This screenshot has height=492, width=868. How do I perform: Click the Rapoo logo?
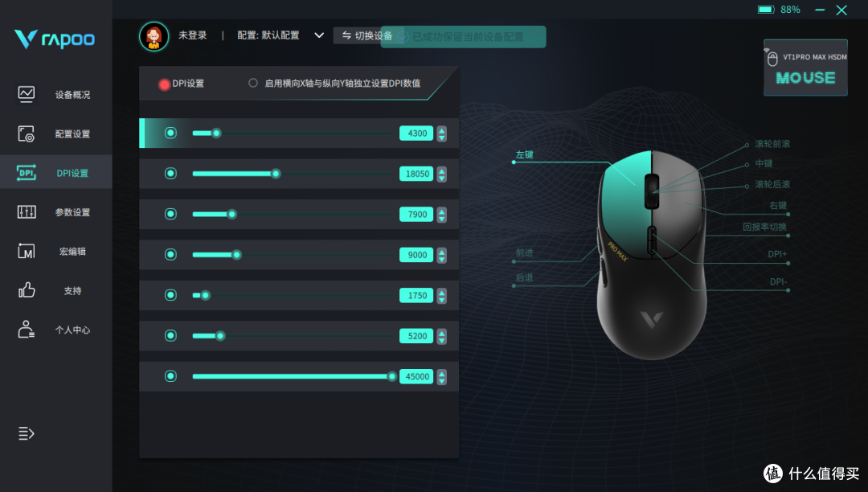[55, 39]
